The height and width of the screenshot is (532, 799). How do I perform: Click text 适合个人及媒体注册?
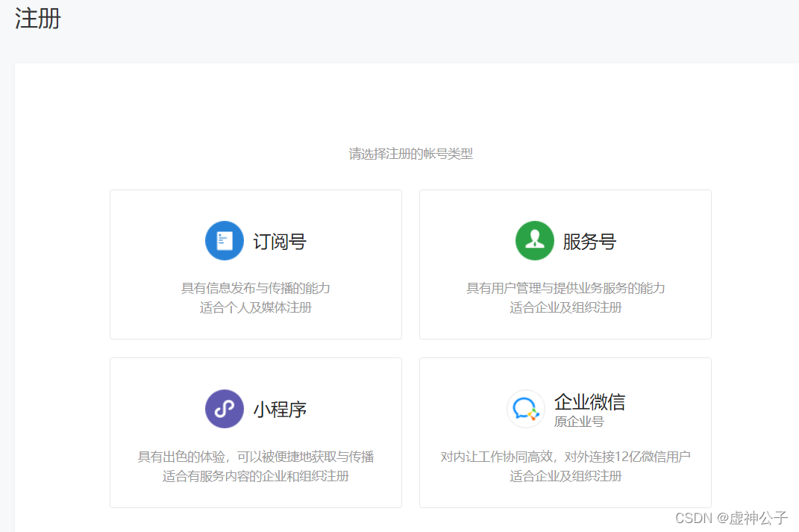(x=256, y=308)
